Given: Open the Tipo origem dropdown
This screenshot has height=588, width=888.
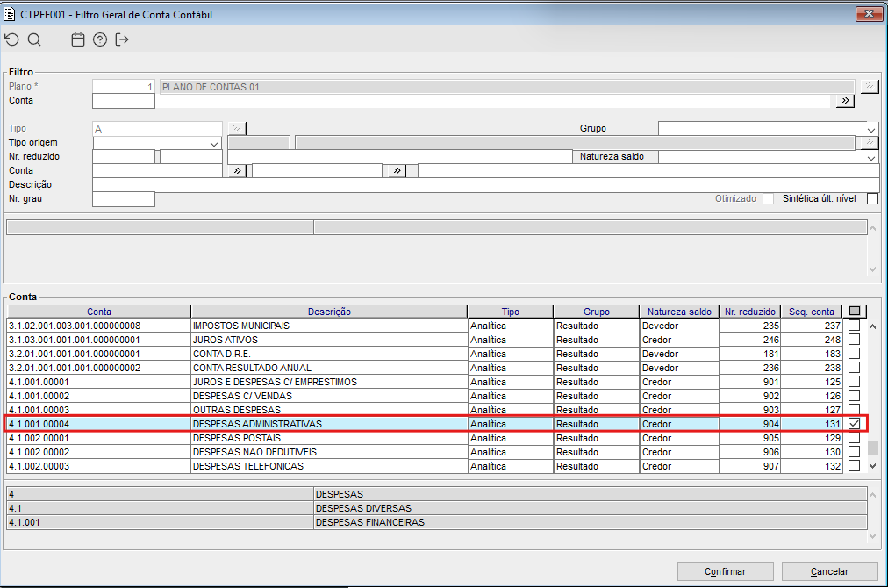Looking at the screenshot, I should pos(214,144).
